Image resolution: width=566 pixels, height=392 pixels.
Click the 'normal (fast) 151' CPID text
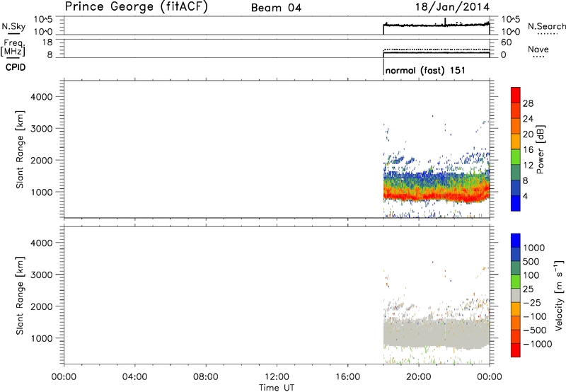(x=425, y=70)
